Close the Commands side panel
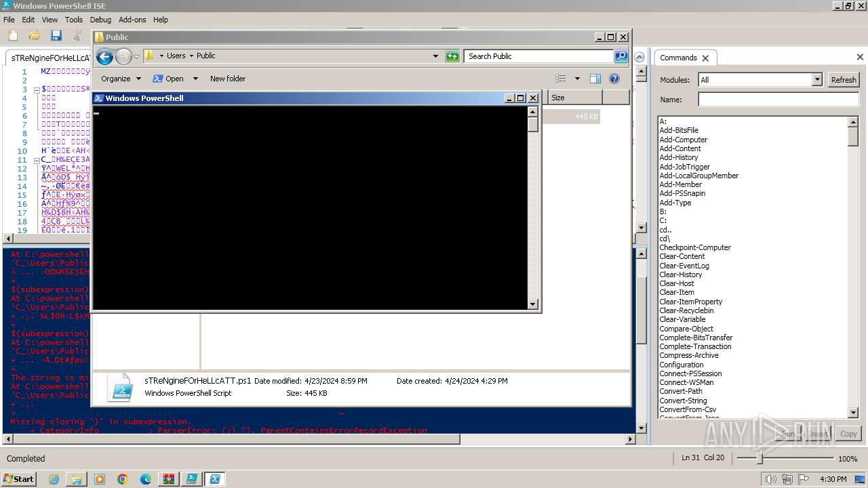Viewport: 868px width, 488px height. coord(860,57)
